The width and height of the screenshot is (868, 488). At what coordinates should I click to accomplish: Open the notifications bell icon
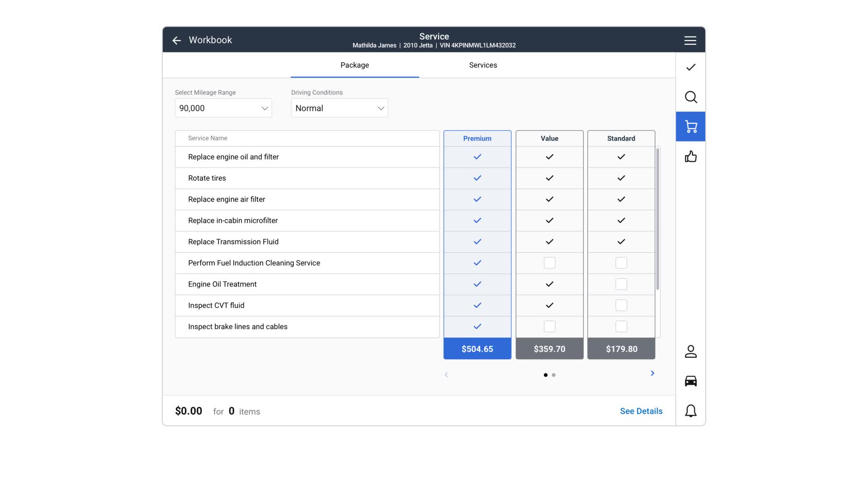(x=690, y=411)
